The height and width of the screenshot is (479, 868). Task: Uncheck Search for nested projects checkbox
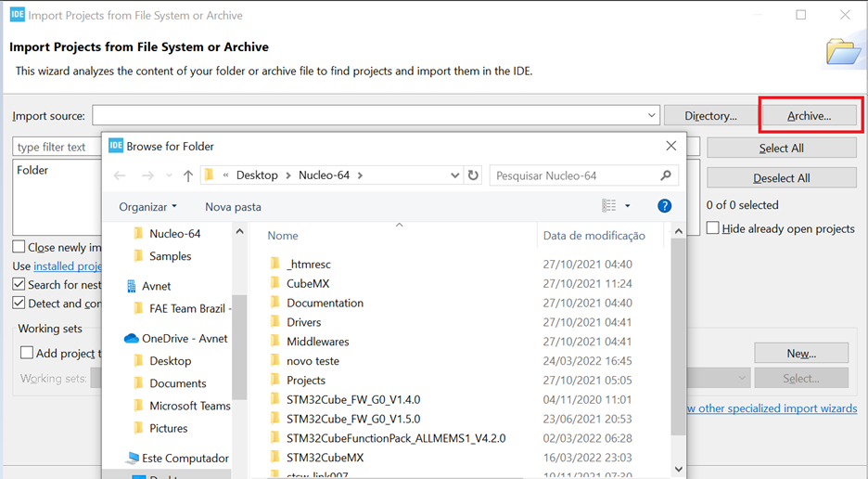[x=19, y=284]
